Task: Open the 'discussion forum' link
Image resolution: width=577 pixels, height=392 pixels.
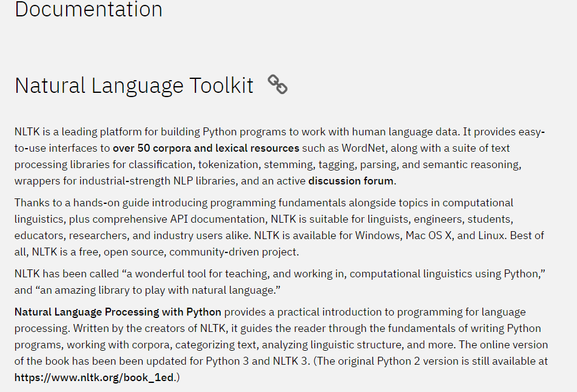Action: point(351,181)
